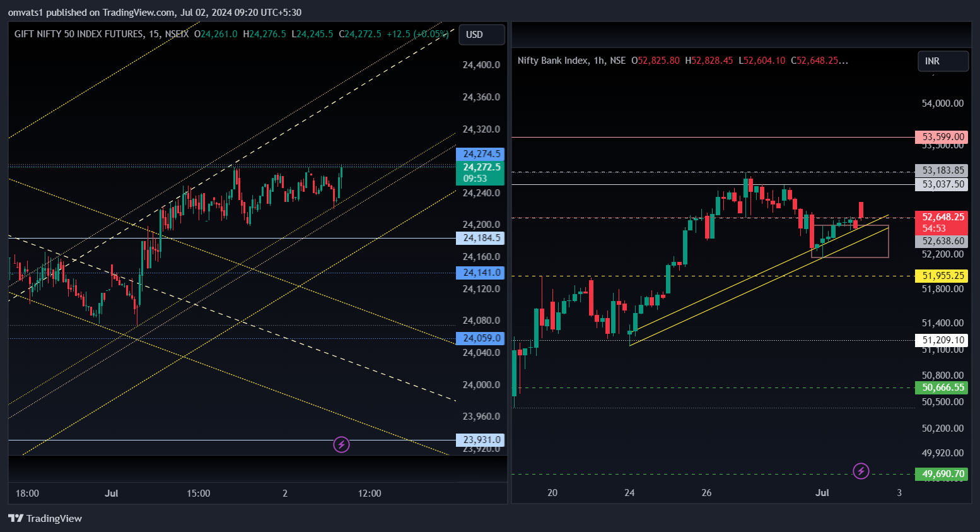Select the 24,274.5 price label

pos(480,154)
